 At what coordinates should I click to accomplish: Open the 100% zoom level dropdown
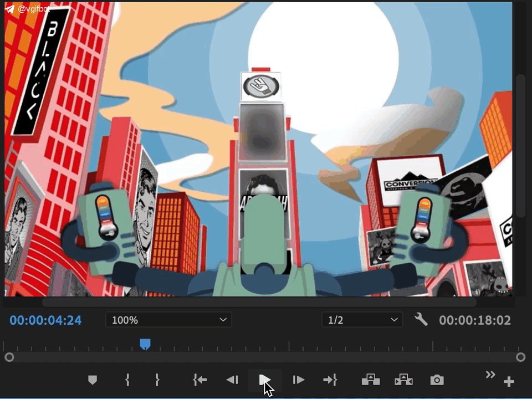[x=168, y=320]
